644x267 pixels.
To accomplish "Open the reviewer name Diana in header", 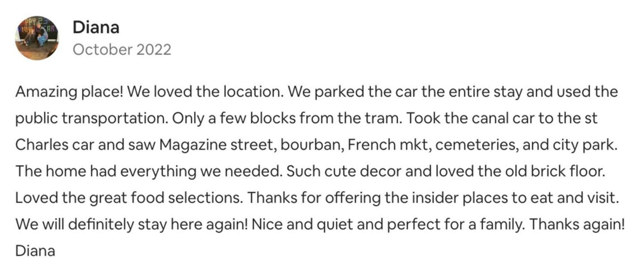I will tap(96, 27).
